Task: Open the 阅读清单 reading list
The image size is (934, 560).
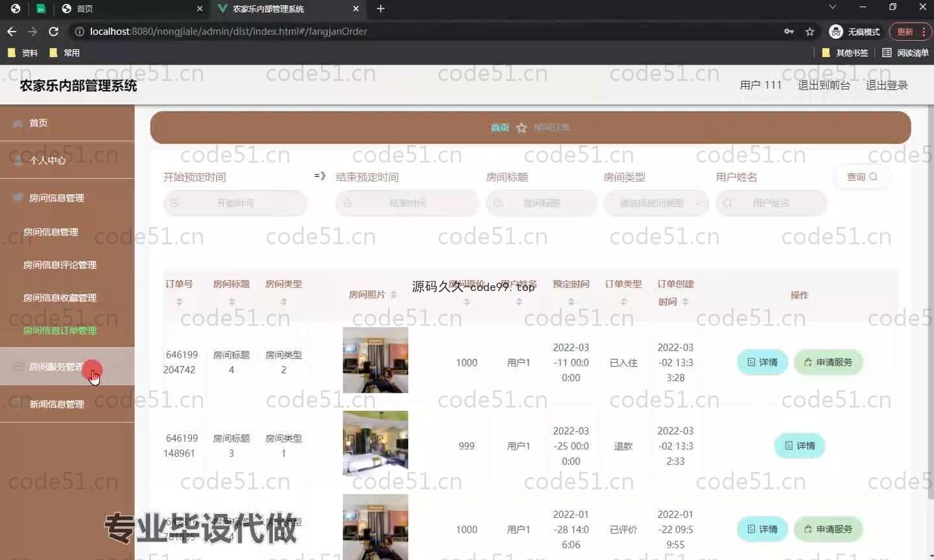Action: tap(905, 52)
